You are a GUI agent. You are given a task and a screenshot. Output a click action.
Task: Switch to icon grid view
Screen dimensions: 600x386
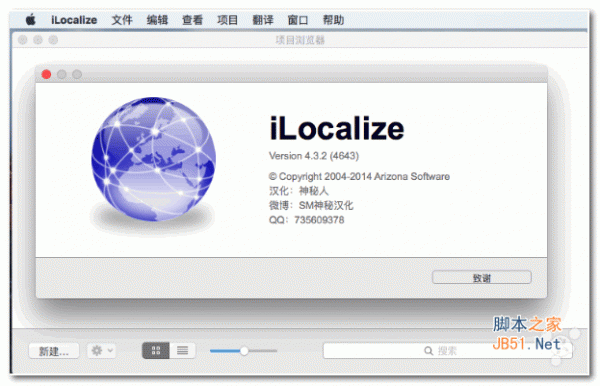click(156, 350)
